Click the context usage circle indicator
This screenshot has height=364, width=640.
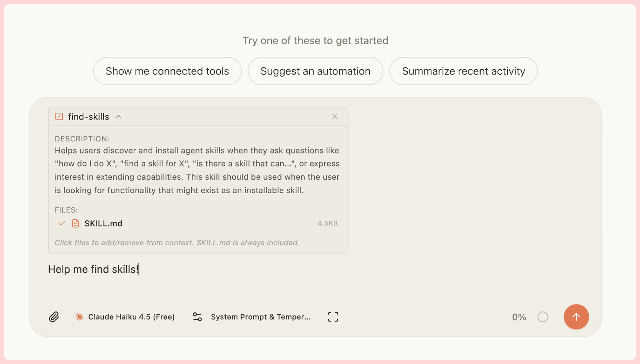click(x=542, y=317)
